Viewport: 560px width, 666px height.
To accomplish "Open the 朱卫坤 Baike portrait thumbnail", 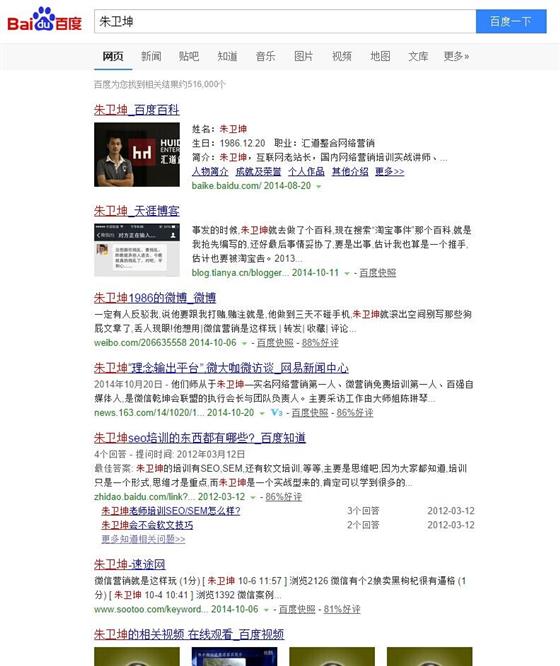I will pyautogui.click(x=137, y=155).
